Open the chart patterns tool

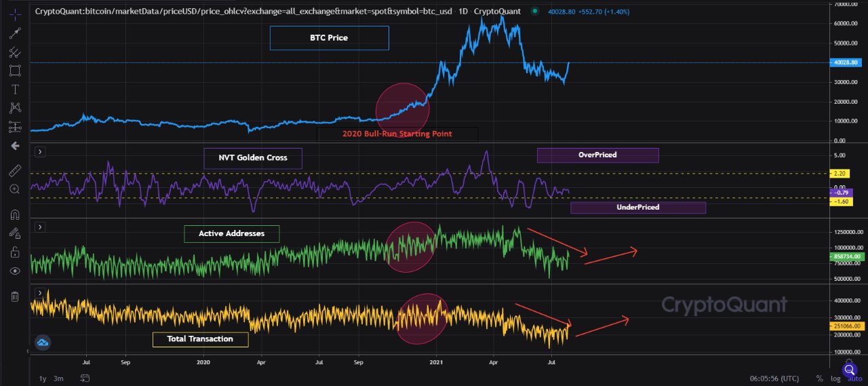(15, 107)
